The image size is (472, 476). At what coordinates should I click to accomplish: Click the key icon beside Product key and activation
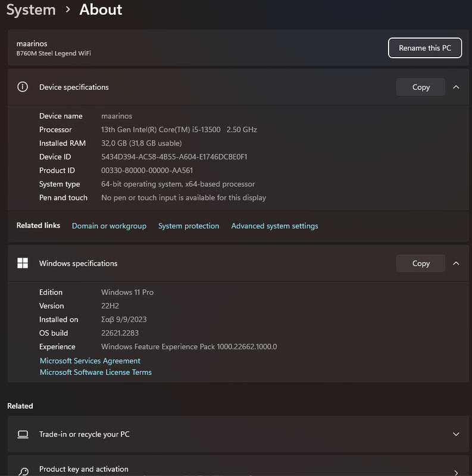23,471
